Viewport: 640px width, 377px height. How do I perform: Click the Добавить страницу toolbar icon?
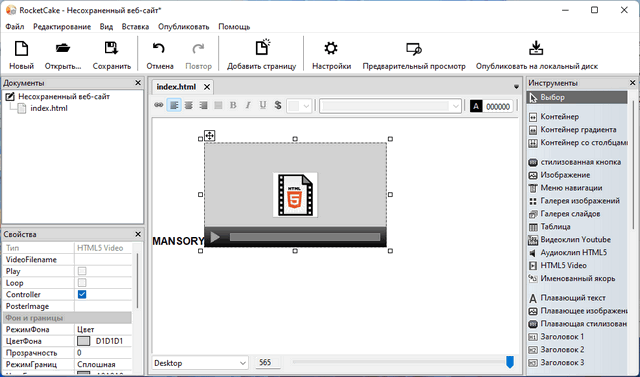pyautogui.click(x=262, y=48)
